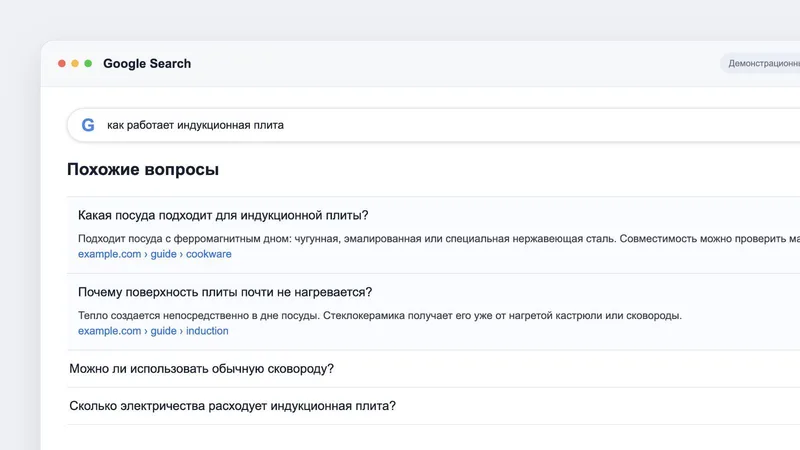Click the Google G logo in search bar
Viewport: 800px width, 450px height.
(x=88, y=125)
